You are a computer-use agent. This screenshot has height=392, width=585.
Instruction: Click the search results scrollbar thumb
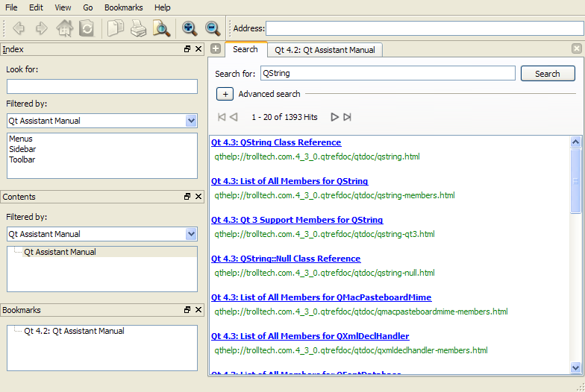coord(576,181)
